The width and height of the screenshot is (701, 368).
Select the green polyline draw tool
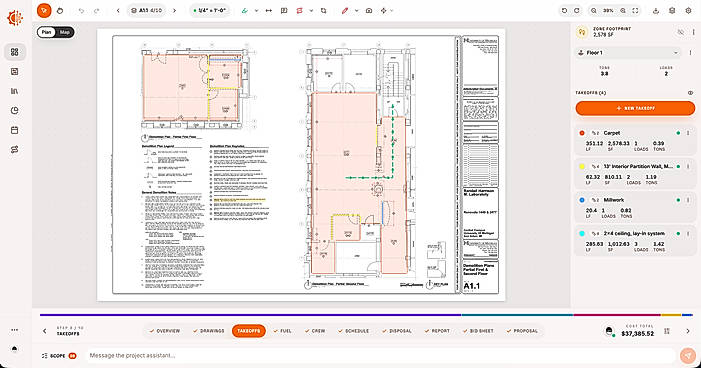(x=245, y=10)
